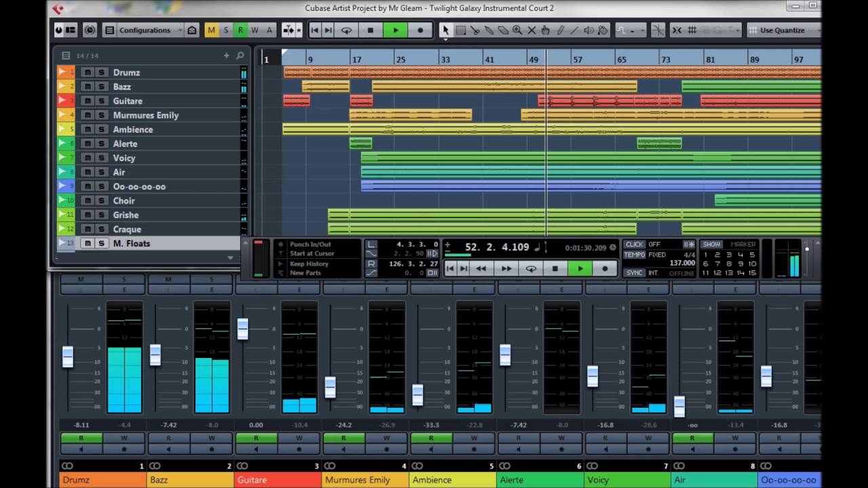
Task: Toggle global Write W automation button
Action: [254, 30]
